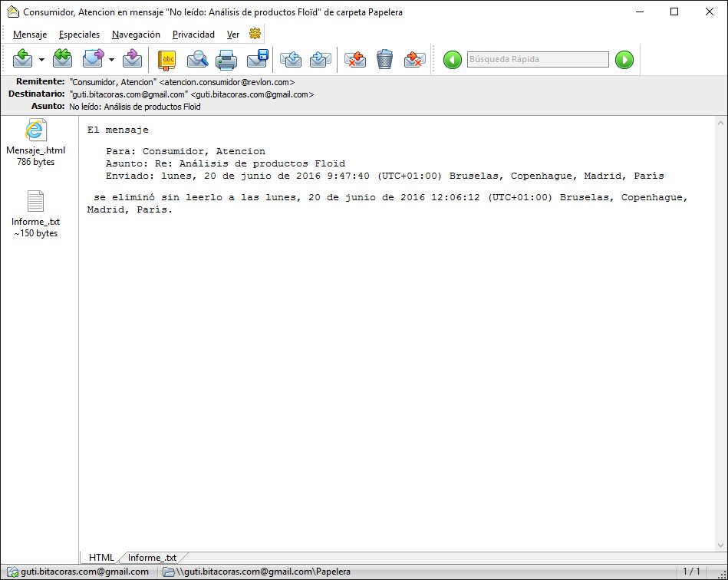Click the scrollbar down arrow in message pane
The width and height of the screenshot is (728, 580).
[x=720, y=545]
